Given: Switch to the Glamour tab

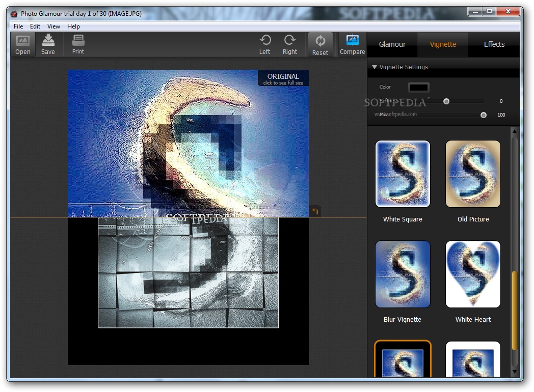Looking at the screenshot, I should pos(392,44).
